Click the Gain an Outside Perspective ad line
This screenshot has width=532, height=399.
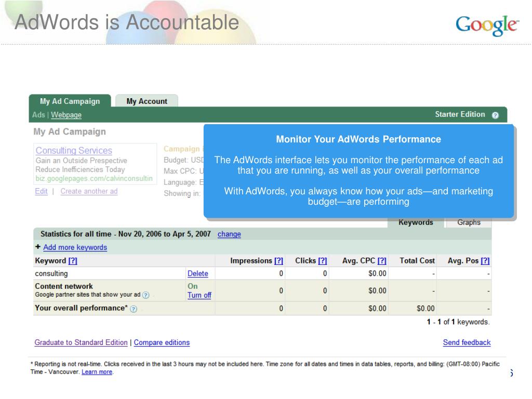pyautogui.click(x=82, y=161)
